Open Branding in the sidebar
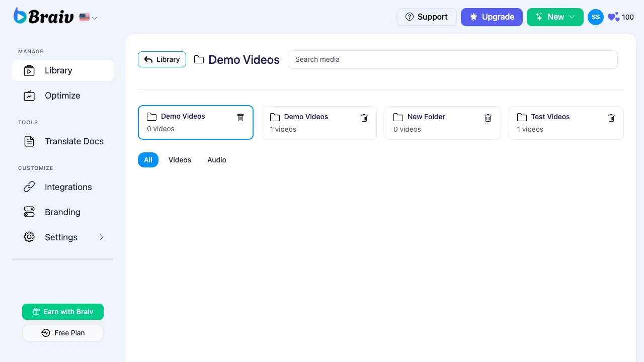The height and width of the screenshot is (362, 644). click(63, 212)
